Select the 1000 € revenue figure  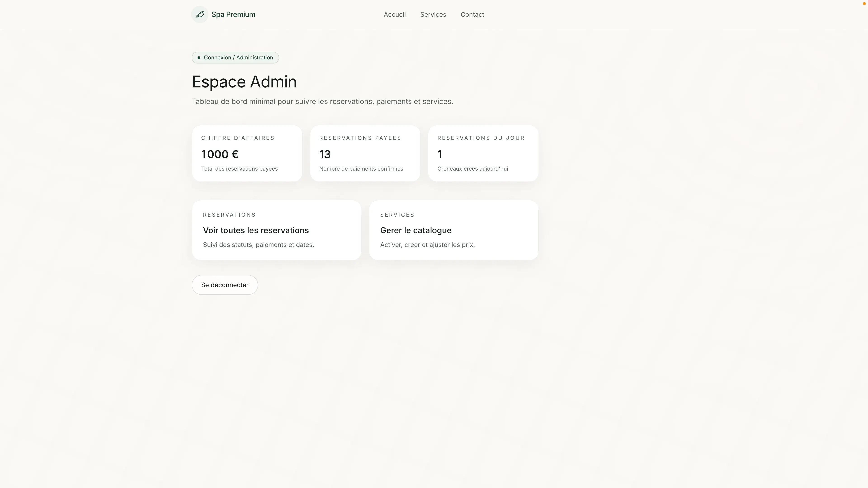(219, 154)
